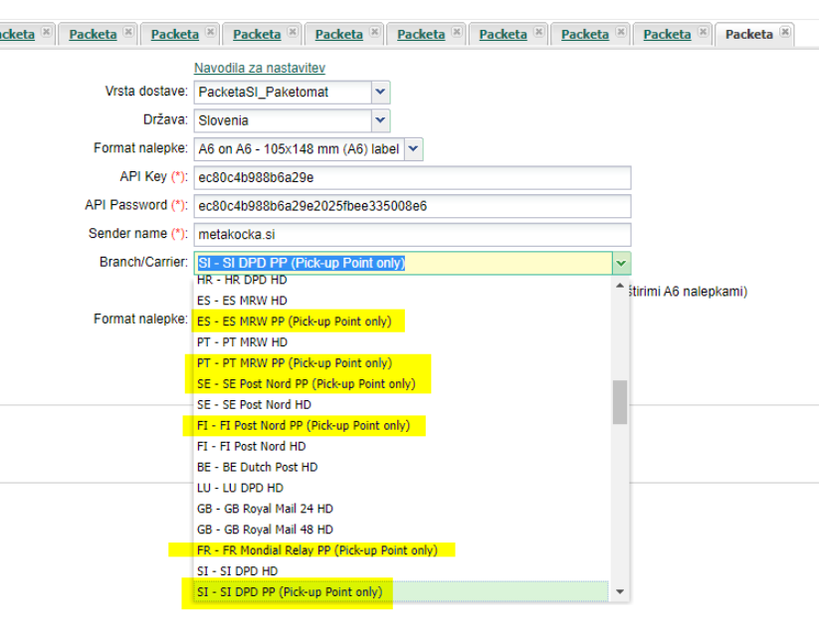Click into the API Key field
The width and height of the screenshot is (819, 644).
coord(412,177)
